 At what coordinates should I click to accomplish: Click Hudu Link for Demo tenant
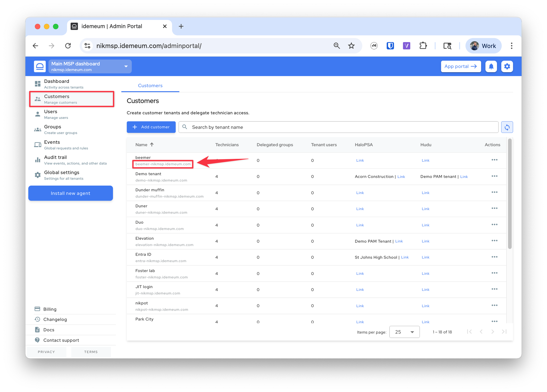464,177
